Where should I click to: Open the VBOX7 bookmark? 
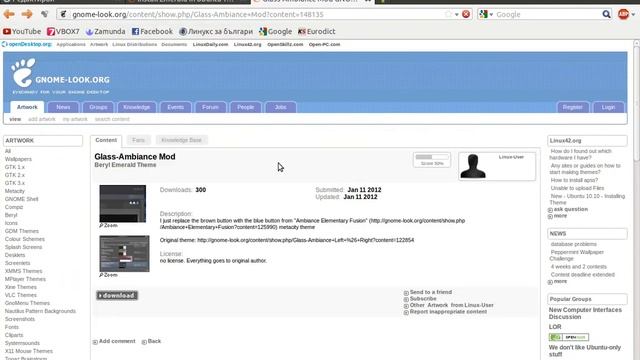63,31
